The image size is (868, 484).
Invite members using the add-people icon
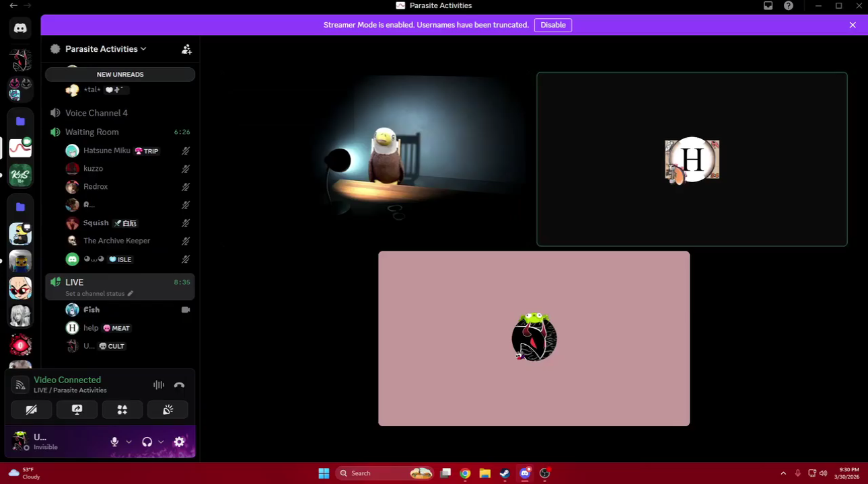coord(186,49)
